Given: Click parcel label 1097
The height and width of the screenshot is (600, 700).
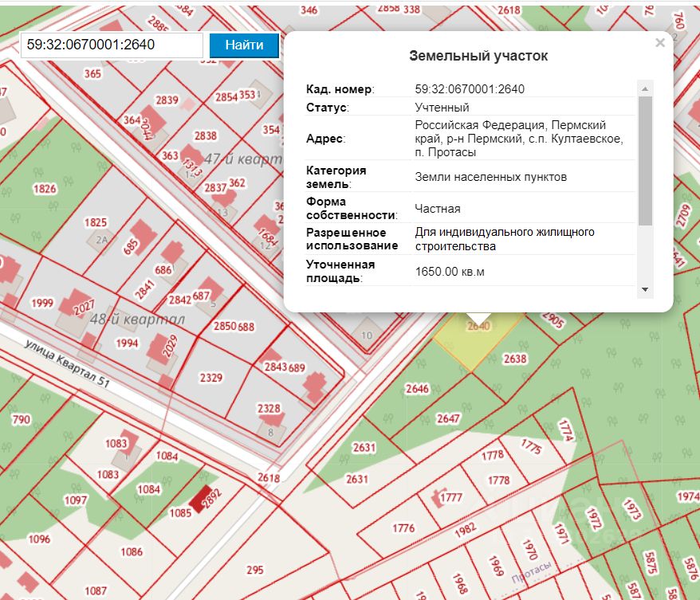Looking at the screenshot, I should tap(76, 500).
